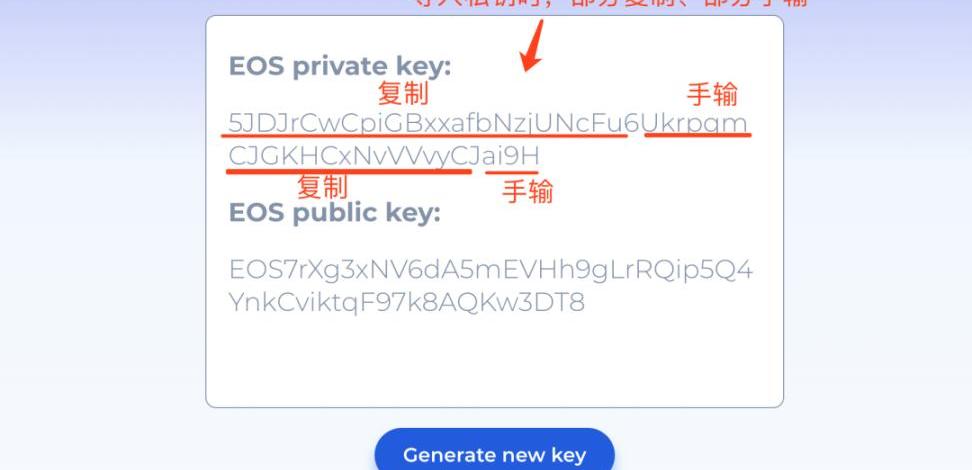The height and width of the screenshot is (470, 972).
Task: Click the Generate new key button
Action: 494,453
